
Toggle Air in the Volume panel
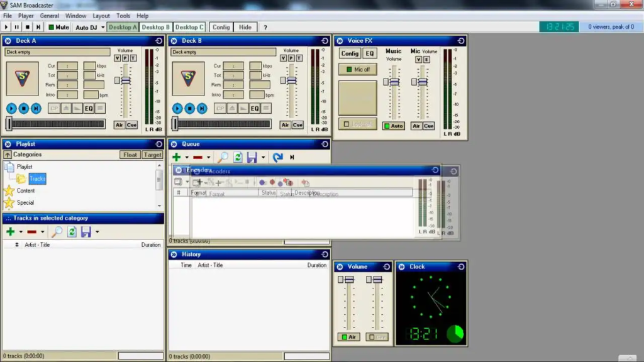pos(348,337)
